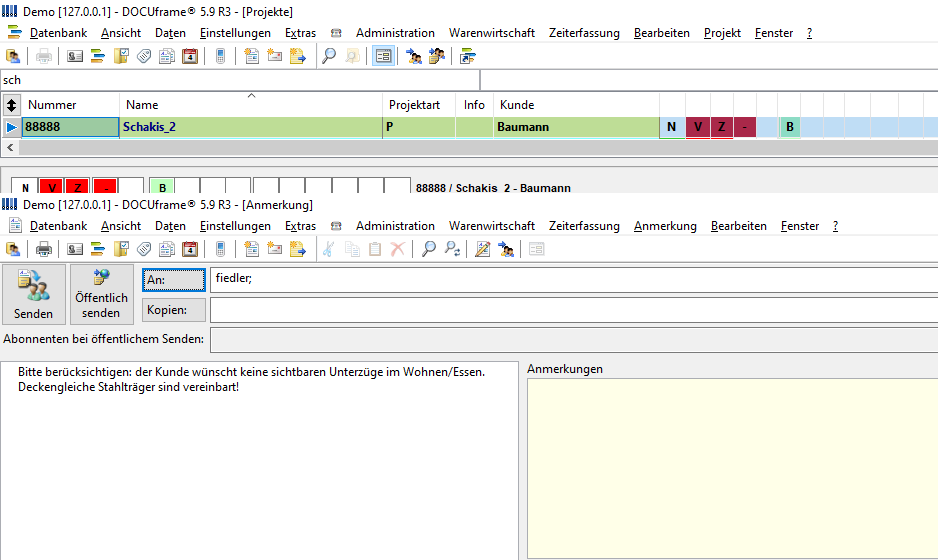Open the projects icon in Projekte toolbar
The height and width of the screenshot is (560, 938).
[98, 57]
